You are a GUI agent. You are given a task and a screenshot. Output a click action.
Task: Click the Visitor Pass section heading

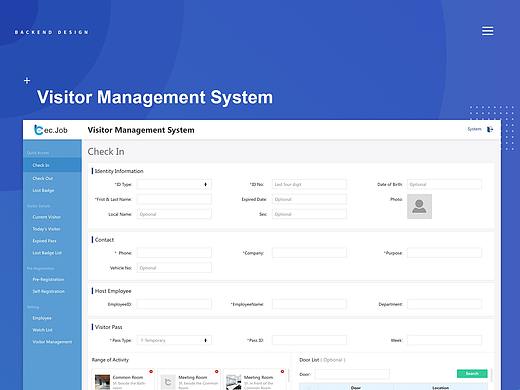point(108,327)
